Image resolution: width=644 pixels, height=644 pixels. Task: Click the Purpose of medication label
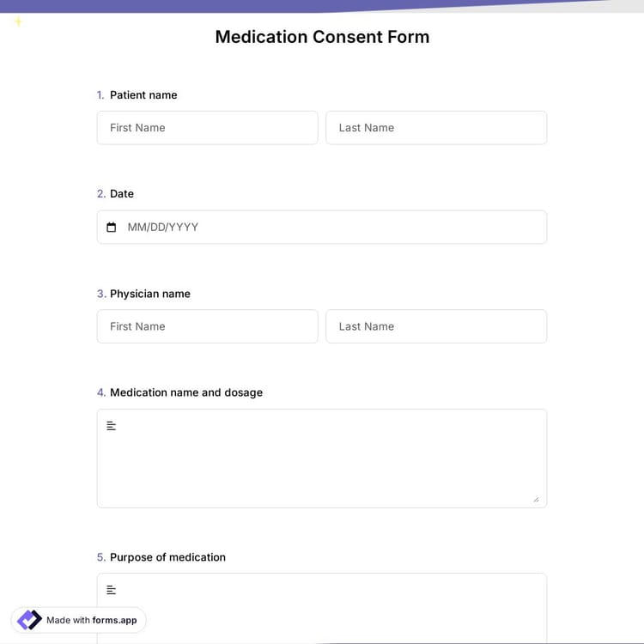pos(167,557)
